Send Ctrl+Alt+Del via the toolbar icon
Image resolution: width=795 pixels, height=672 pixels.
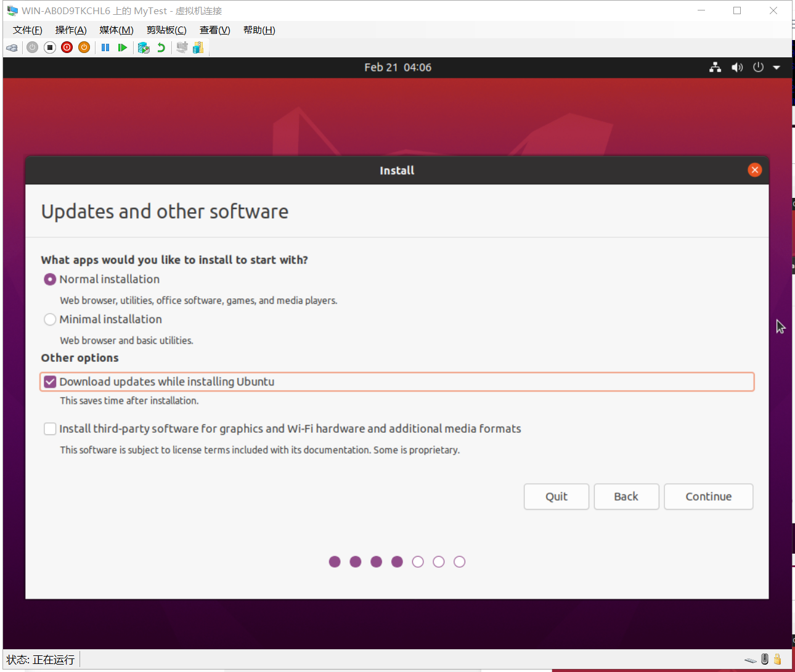click(x=12, y=47)
